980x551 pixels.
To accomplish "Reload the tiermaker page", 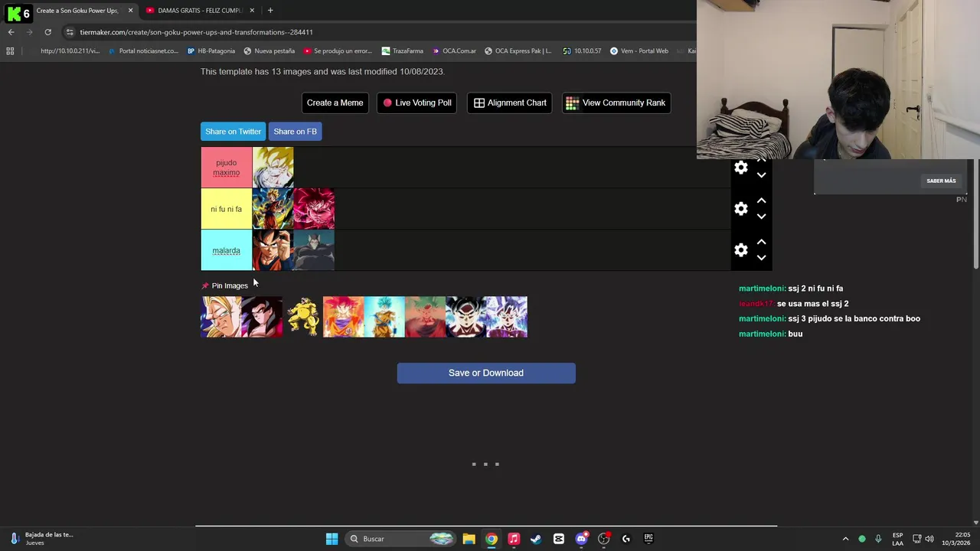I will 47,32.
